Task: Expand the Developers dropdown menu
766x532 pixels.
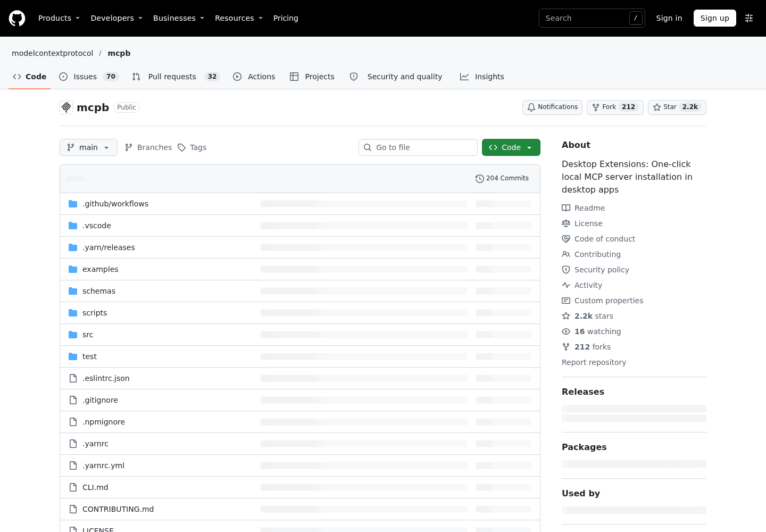Action: tap(116, 18)
